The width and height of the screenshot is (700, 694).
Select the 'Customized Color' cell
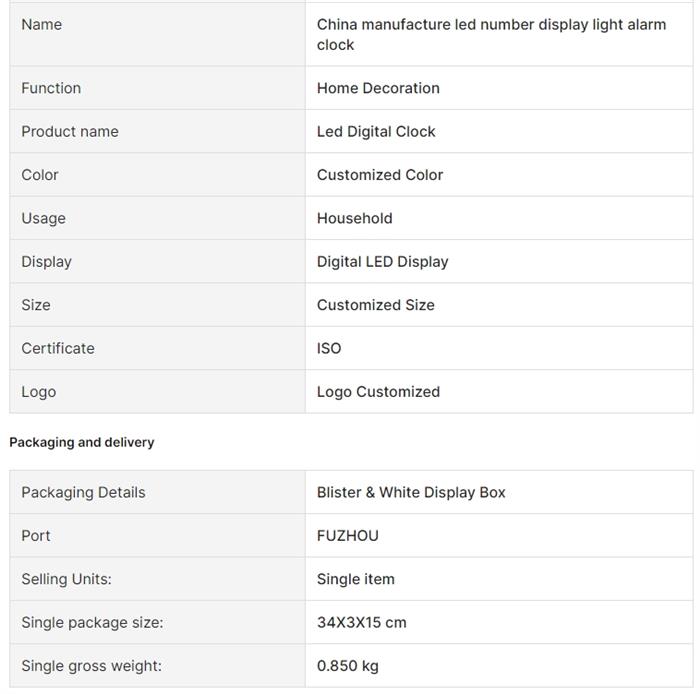coord(380,175)
